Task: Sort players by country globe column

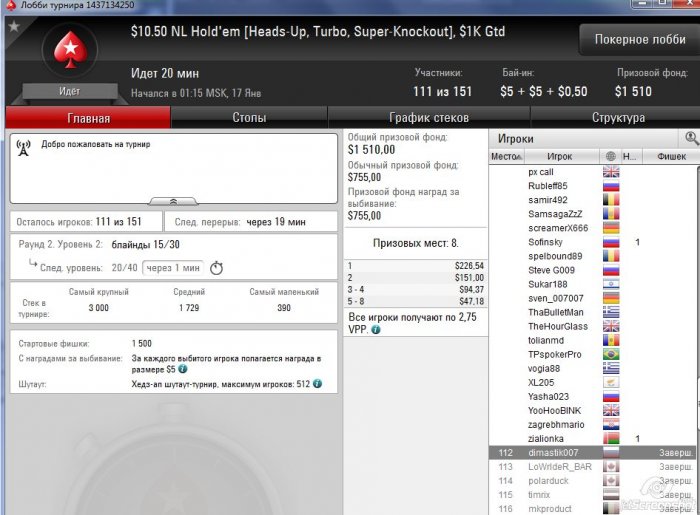Action: (x=611, y=156)
